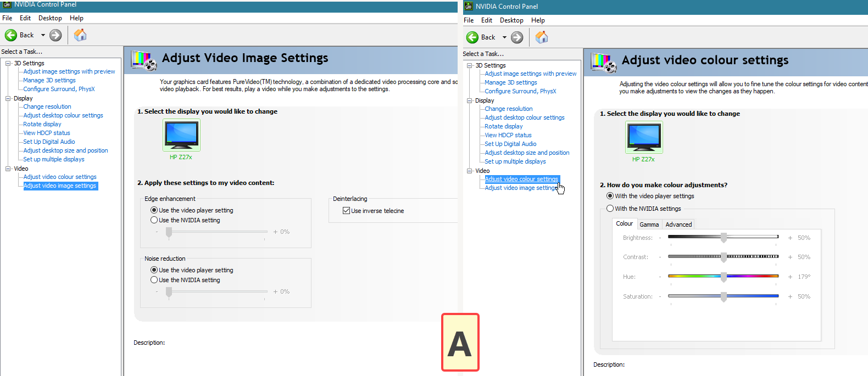Click Home icon in left window toolbar
Image resolution: width=868 pixels, height=376 pixels.
tap(80, 35)
